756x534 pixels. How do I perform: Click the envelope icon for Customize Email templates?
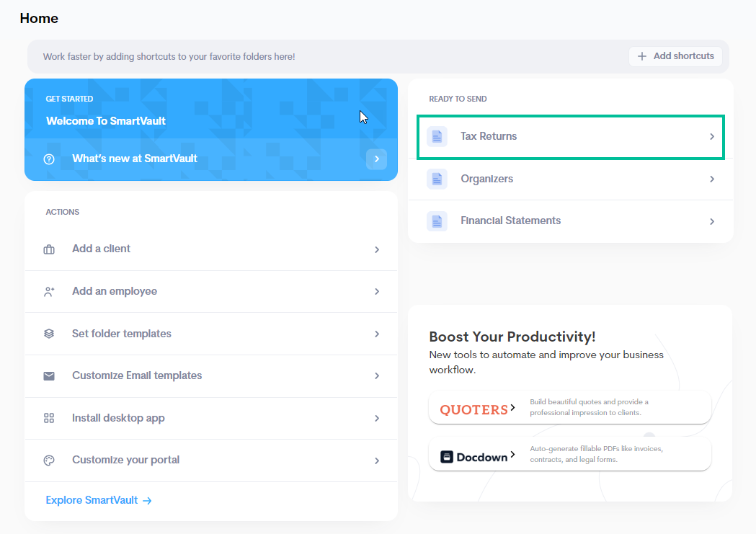[49, 376]
